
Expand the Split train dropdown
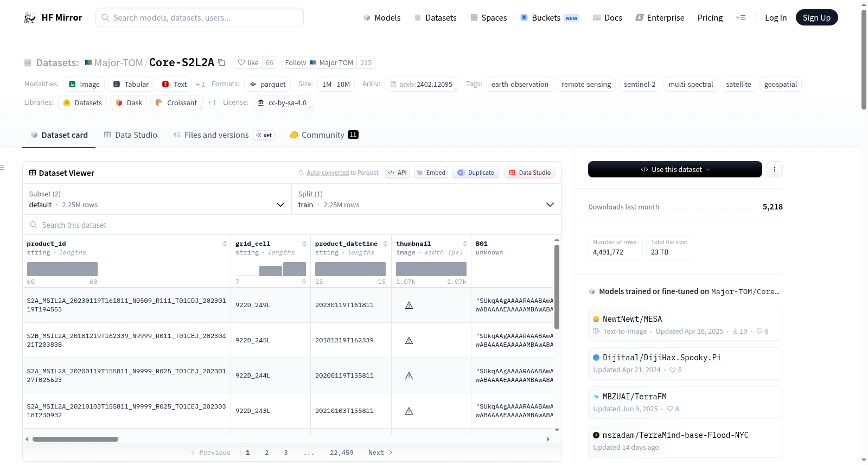426,200
